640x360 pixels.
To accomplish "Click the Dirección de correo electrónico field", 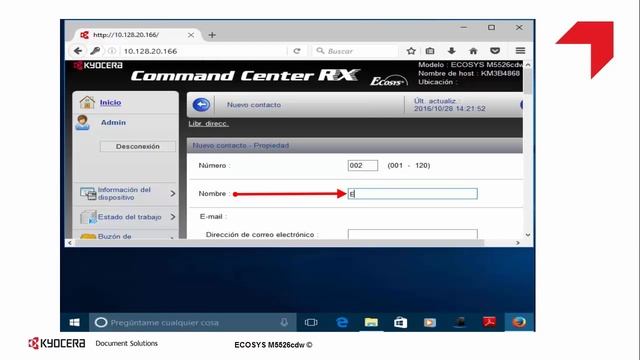I will tap(413, 234).
